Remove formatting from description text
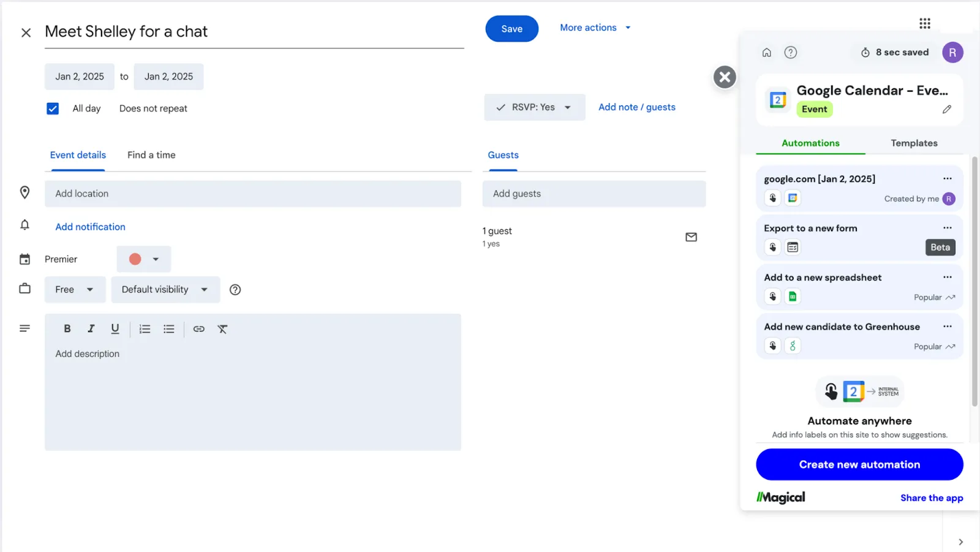Screen dimensions: 980x552 point(222,329)
